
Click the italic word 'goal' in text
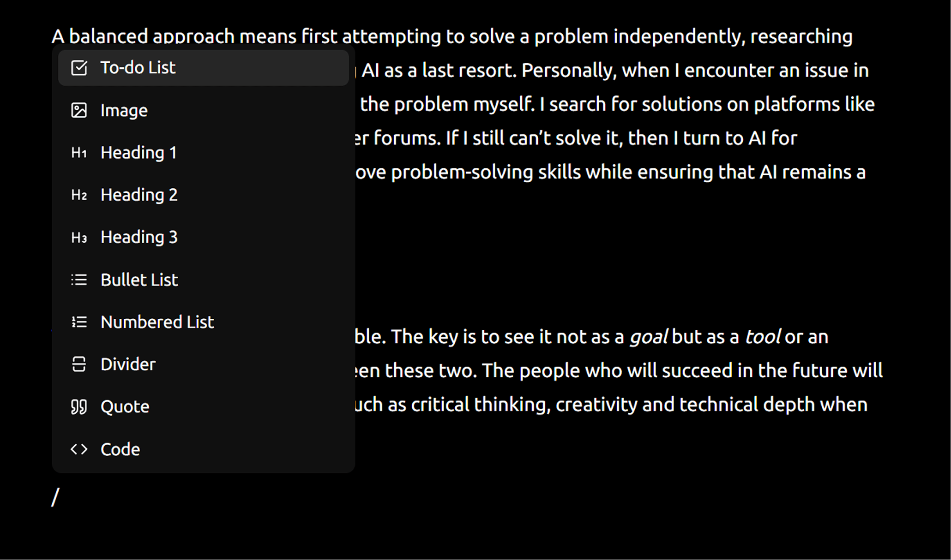[649, 337]
